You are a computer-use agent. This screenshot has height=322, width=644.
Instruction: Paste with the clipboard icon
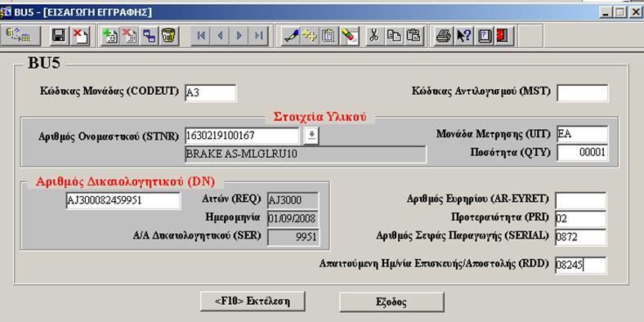click(x=414, y=36)
